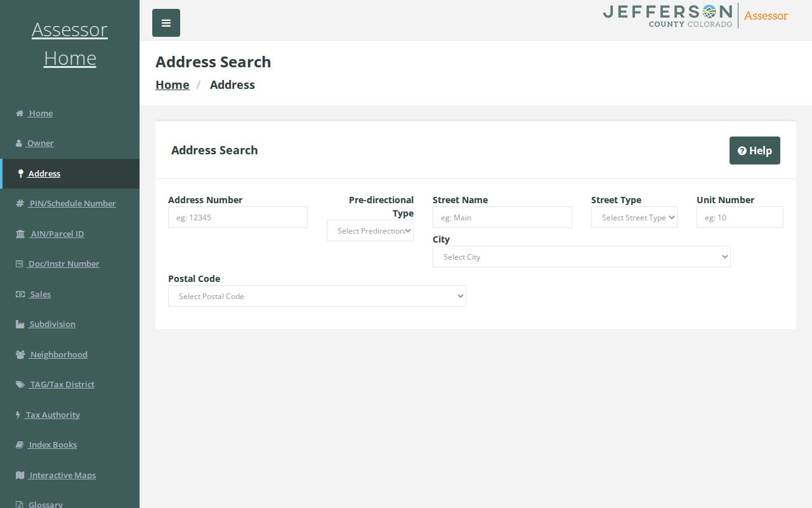This screenshot has height=508, width=812.
Task: Expand the Select Postal Code dropdown
Action: coord(317,296)
